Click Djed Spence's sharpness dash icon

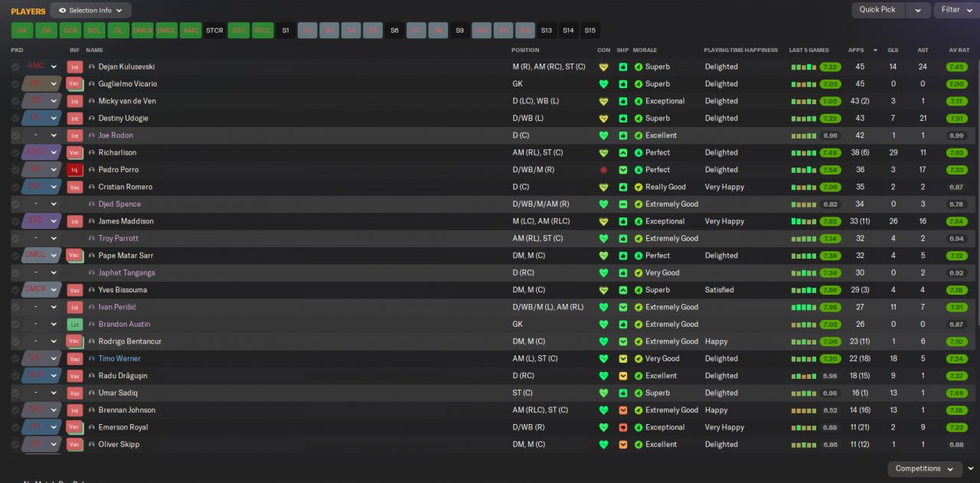point(623,204)
